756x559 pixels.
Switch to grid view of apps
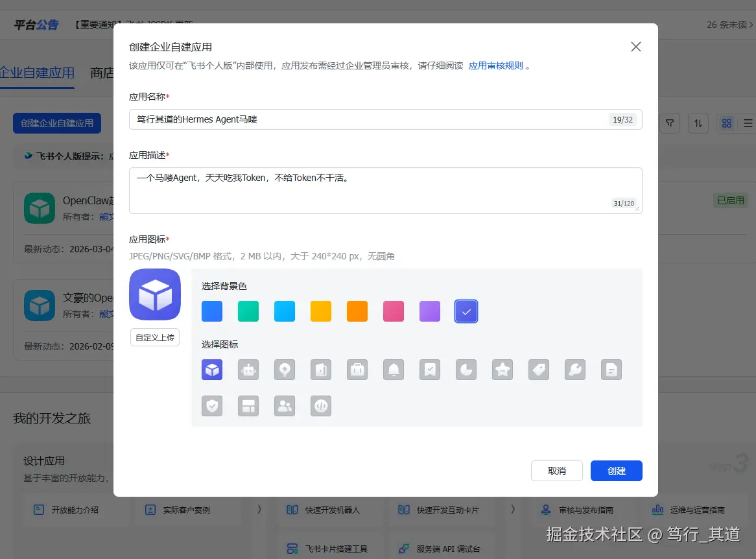click(727, 123)
